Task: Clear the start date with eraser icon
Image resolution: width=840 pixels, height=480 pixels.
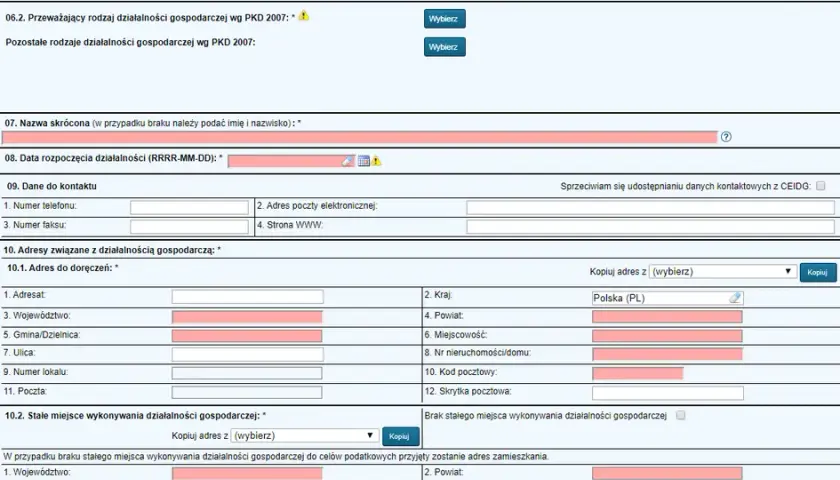Action: click(x=348, y=161)
